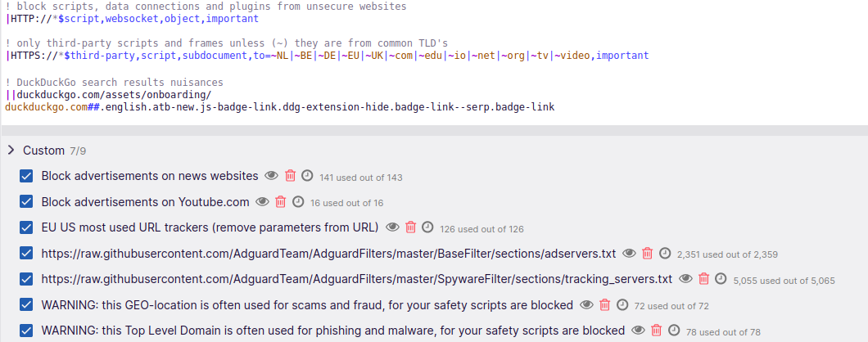Open the BaseFilter adservers.txt URL entry
The height and width of the screenshot is (342, 868).
328,254
